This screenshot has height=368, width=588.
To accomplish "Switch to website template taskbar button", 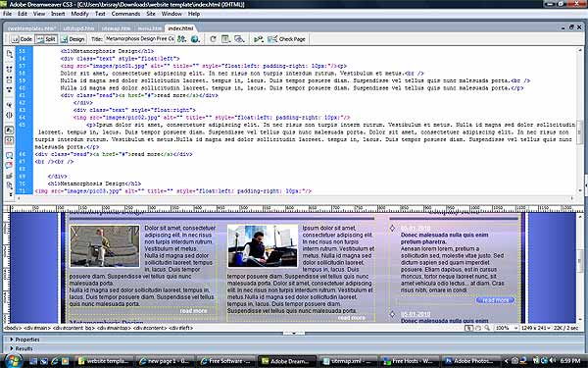I will click(x=105, y=361).
